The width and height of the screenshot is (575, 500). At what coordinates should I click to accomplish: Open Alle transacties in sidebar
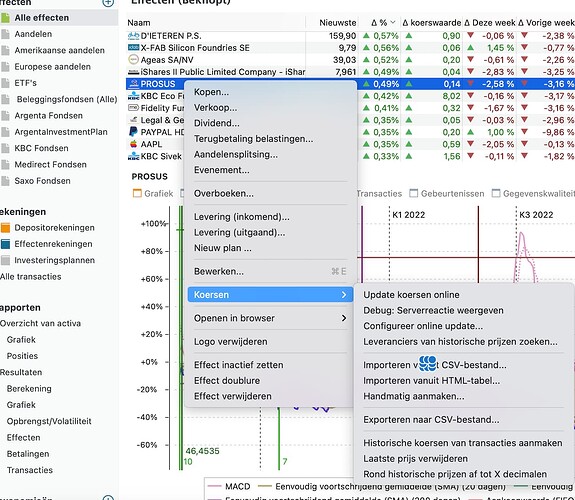[x=31, y=277]
